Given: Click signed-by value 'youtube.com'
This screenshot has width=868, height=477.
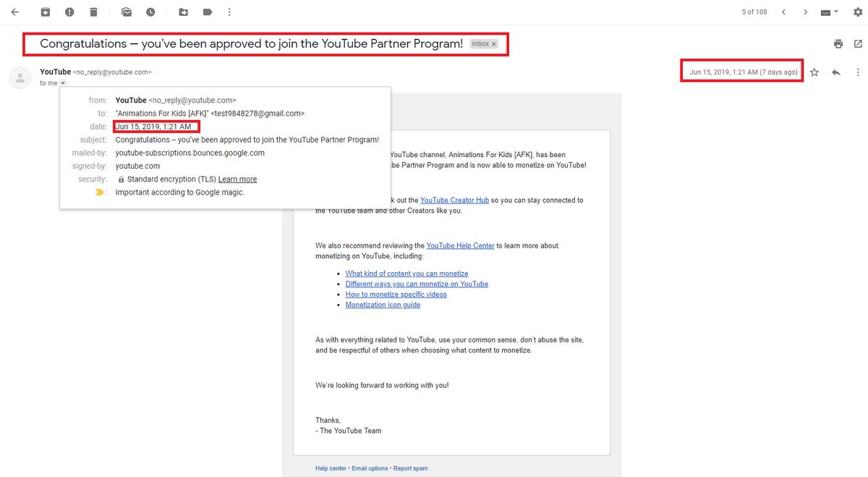Looking at the screenshot, I should (x=137, y=166).
